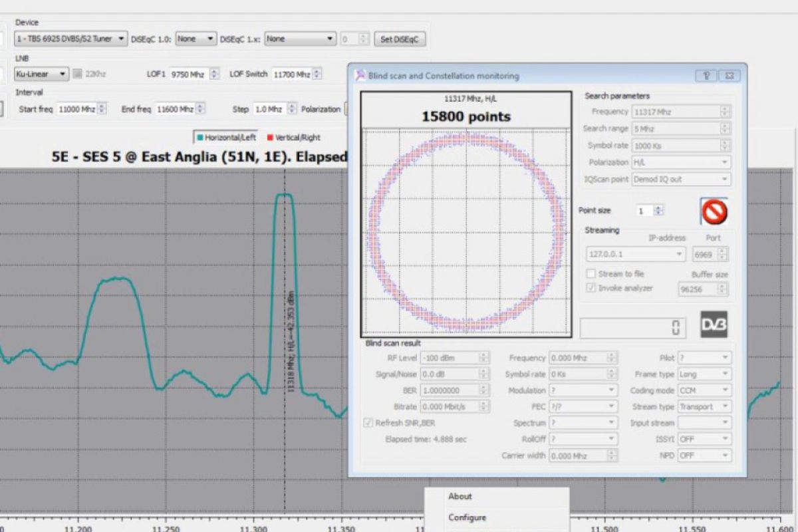The image size is (798, 532).
Task: Open the IQScan point dropdown
Action: [681, 179]
